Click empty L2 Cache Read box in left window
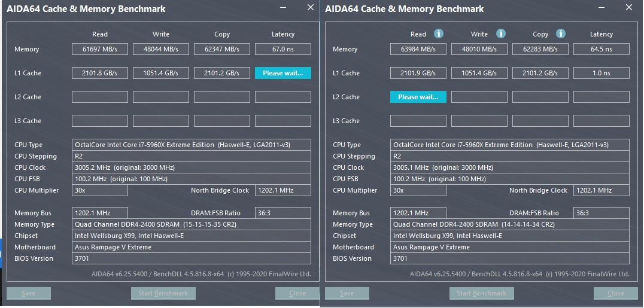 100,97
